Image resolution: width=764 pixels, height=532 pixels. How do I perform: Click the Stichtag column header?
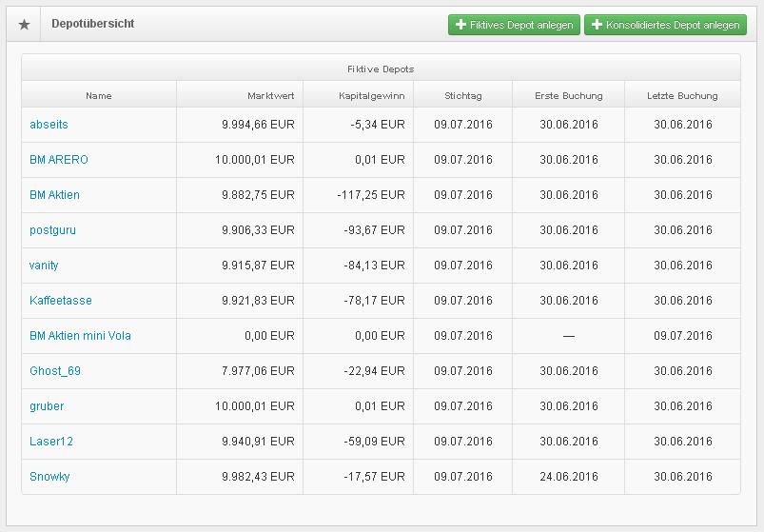point(463,95)
